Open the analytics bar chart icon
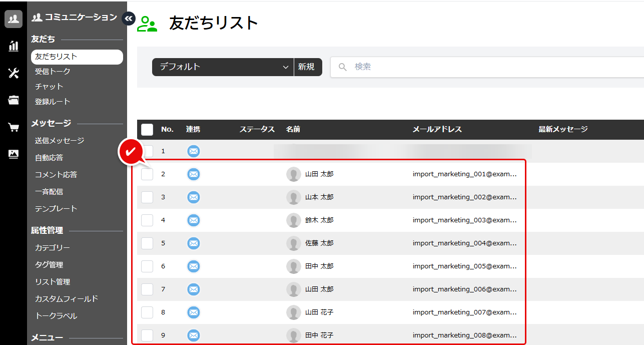644x345 pixels. [x=14, y=46]
